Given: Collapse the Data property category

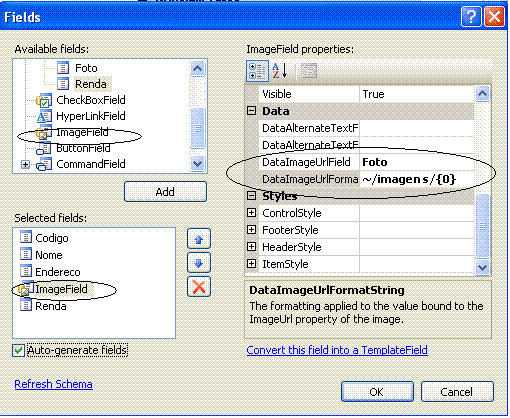Looking at the screenshot, I should coord(252,111).
